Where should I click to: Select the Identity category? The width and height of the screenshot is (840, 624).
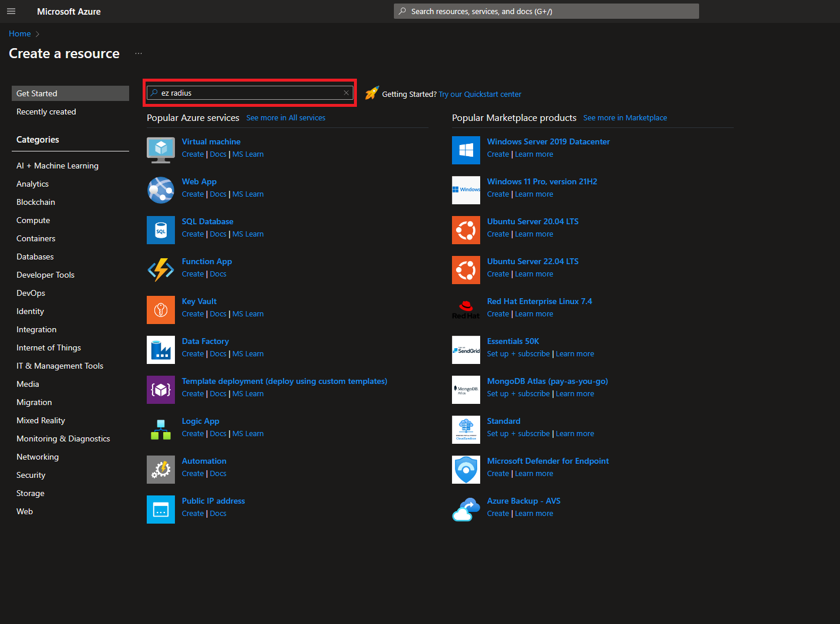pyautogui.click(x=31, y=311)
